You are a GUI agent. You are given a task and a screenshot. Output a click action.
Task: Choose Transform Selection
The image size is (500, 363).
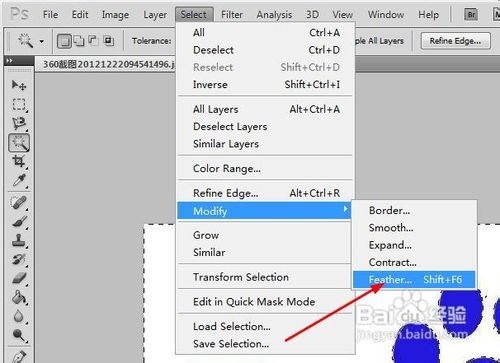[265, 277]
